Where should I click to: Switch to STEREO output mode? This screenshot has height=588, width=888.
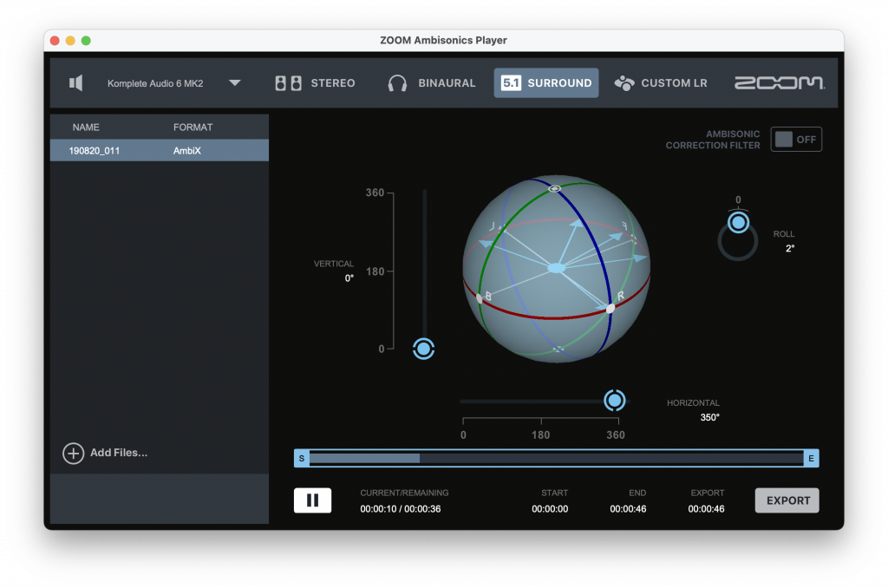pos(315,83)
